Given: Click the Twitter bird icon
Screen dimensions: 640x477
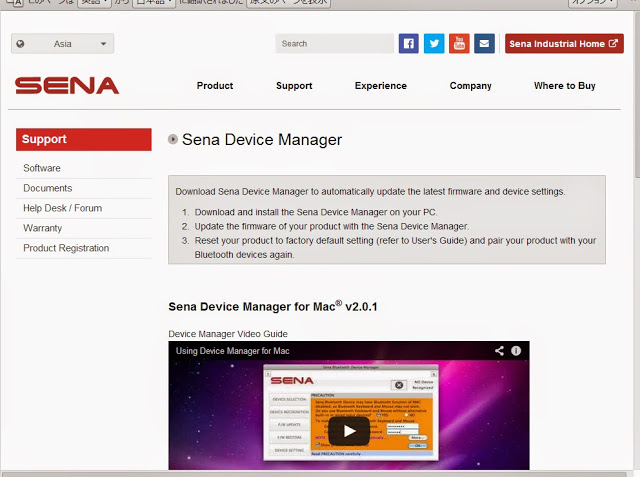Looking at the screenshot, I should (x=434, y=43).
